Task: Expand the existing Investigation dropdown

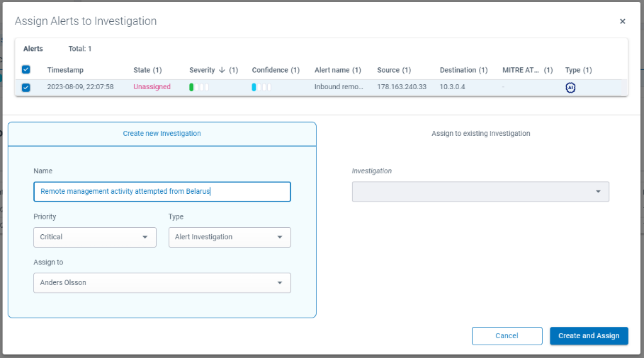Action: click(480, 192)
